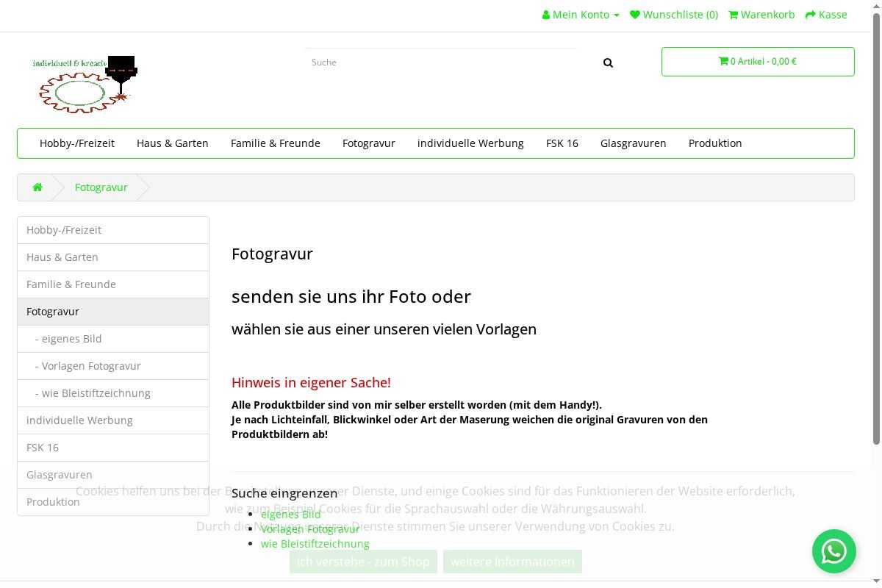The height and width of the screenshot is (588, 882).
Task: Click Fotogravur breadcrumb link
Action: click(101, 187)
